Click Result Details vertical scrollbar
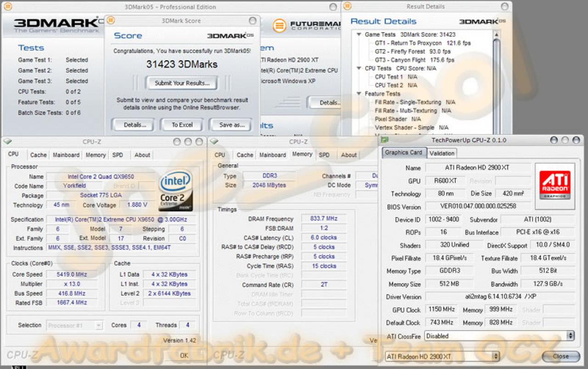Image resolution: width=588 pixels, height=369 pixels. pos(496,83)
